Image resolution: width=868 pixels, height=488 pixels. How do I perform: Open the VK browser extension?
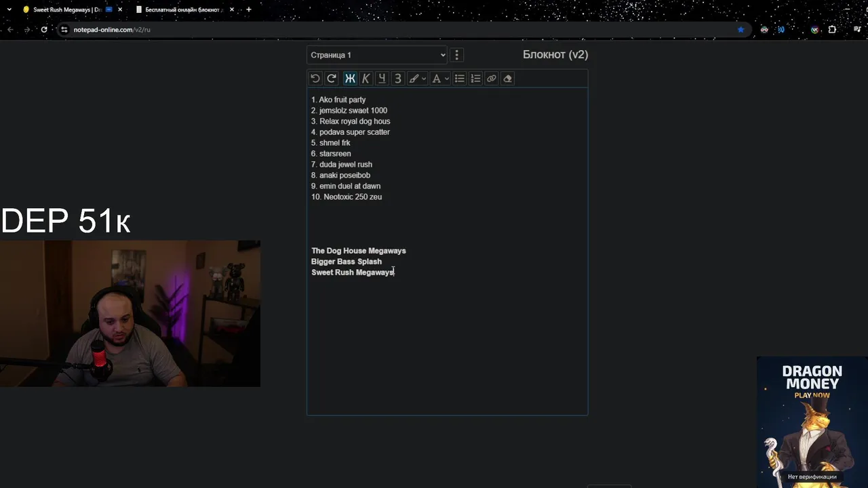pos(814,30)
